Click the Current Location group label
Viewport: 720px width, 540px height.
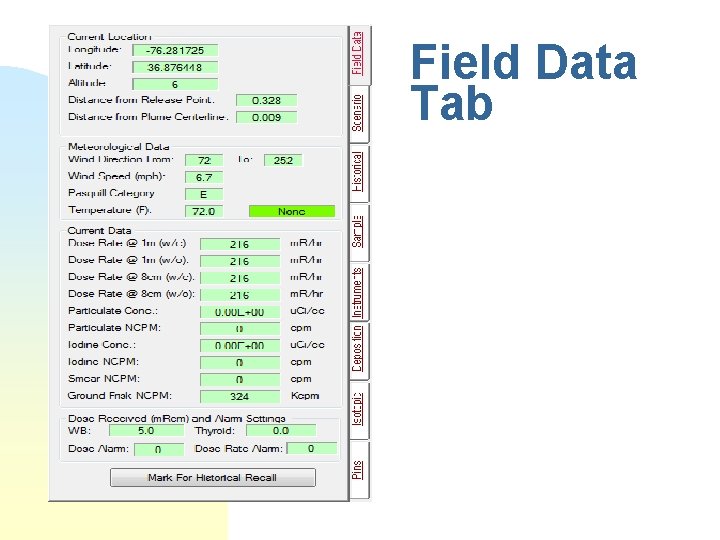point(109,37)
